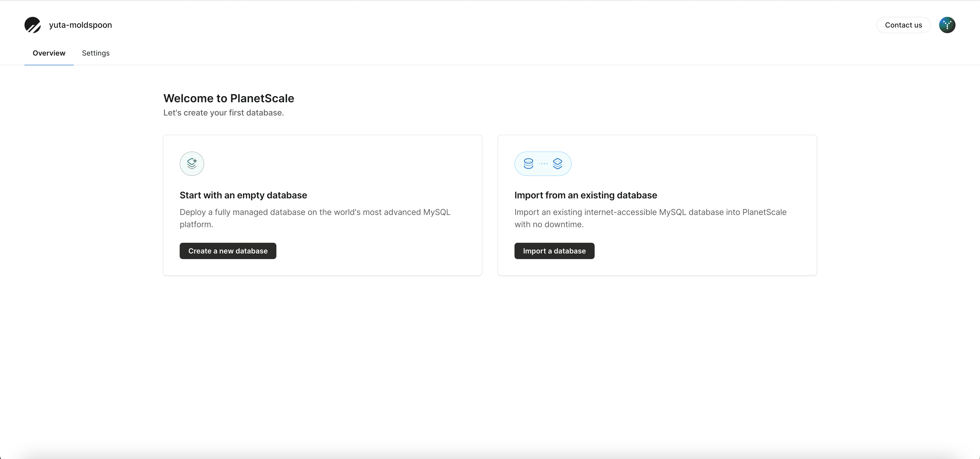Click the "Deploy a fully managed database" description

(x=315, y=218)
